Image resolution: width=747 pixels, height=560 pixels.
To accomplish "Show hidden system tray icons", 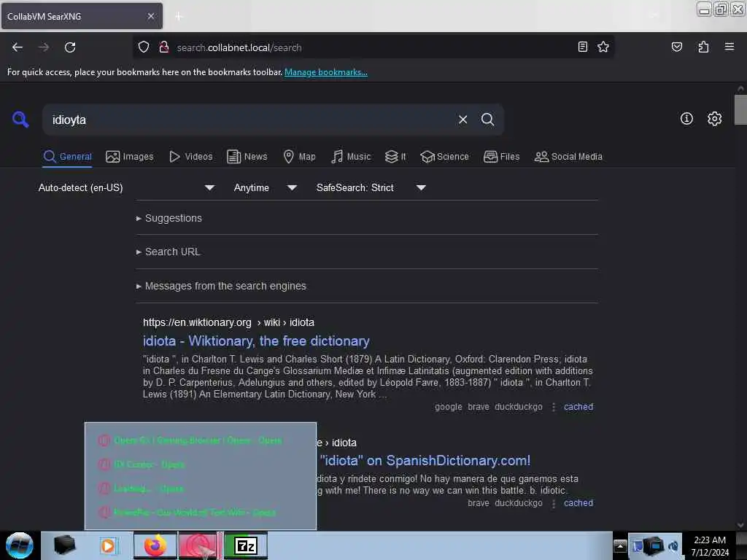I will (x=620, y=545).
